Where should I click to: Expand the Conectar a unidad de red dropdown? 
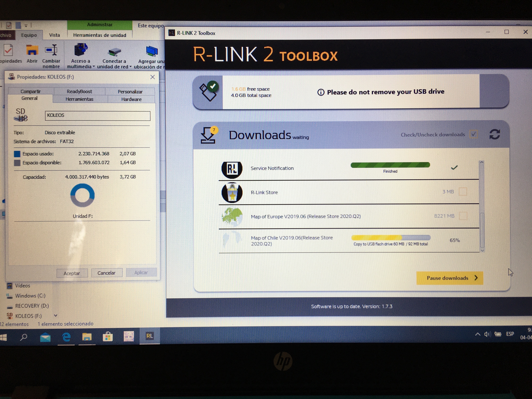[x=130, y=67]
